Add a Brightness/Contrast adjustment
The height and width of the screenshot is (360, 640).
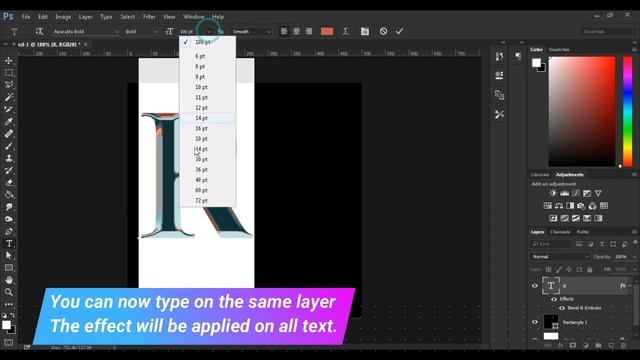tap(553, 193)
